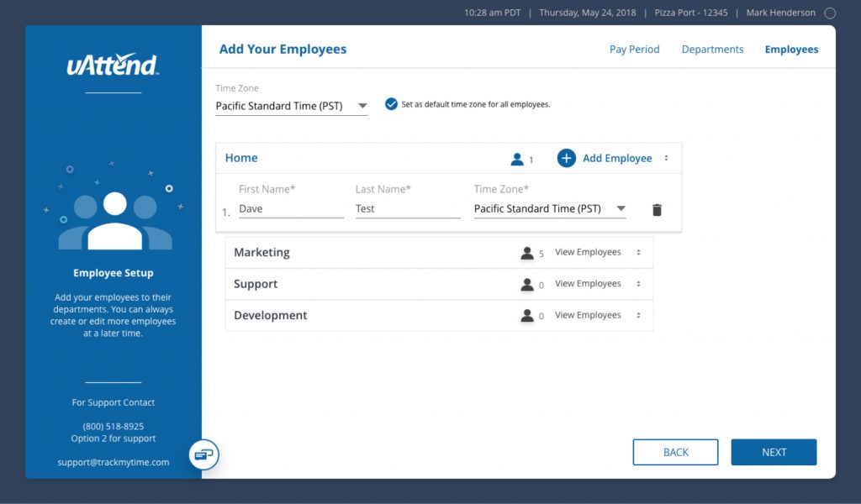Click the BACK button
The height and width of the screenshot is (504, 861).
tap(675, 452)
